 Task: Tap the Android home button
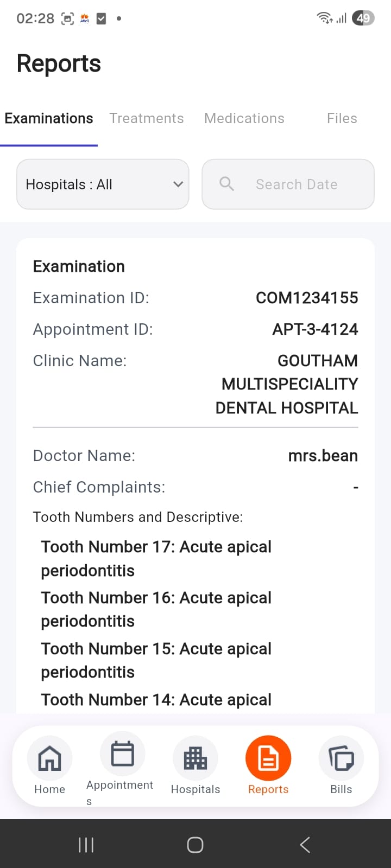(x=195, y=845)
